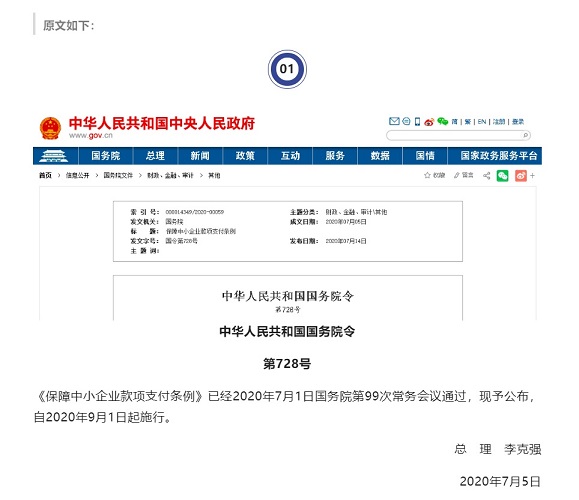Share via red Weibo square button
Image resolution: width=579 pixels, height=500 pixels.
click(x=521, y=176)
